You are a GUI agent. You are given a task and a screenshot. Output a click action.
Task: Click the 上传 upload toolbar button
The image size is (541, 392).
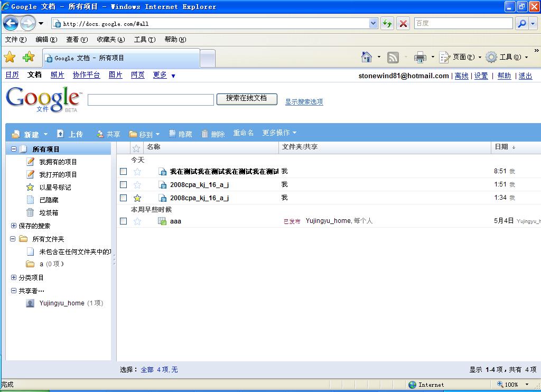coord(70,134)
